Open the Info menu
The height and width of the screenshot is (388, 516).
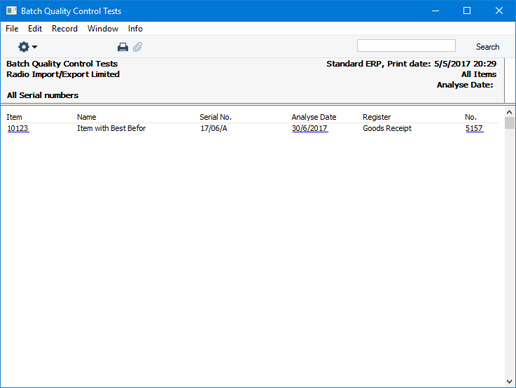tap(135, 29)
